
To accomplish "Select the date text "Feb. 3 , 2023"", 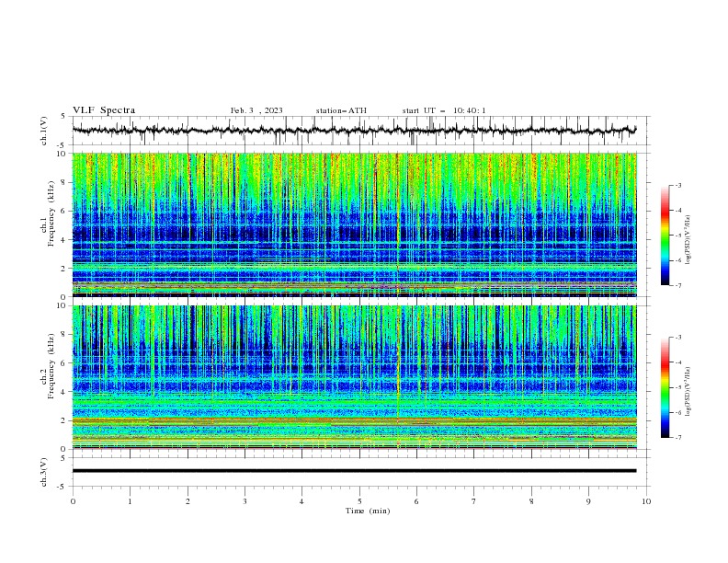I will tap(256, 110).
